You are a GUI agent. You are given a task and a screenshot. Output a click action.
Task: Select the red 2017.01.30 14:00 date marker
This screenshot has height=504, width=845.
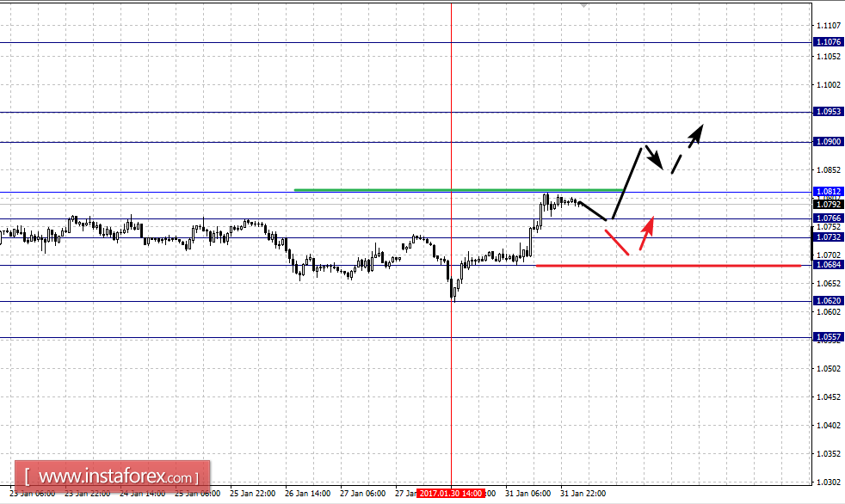pos(451,493)
